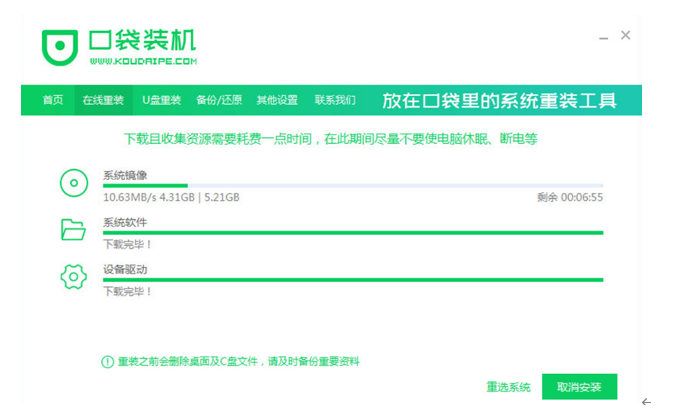Click the disc icon beside 系统镜像
This screenshot has width=687, height=413.
(73, 183)
